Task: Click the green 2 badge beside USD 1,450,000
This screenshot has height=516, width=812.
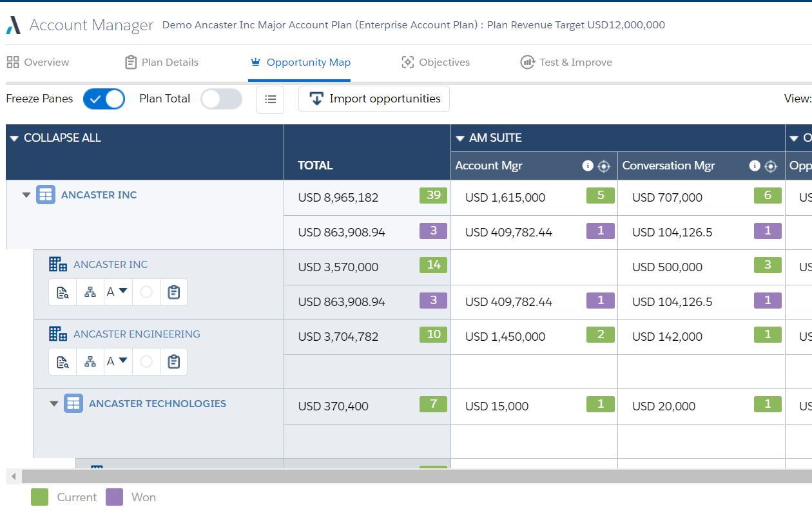Action: [x=601, y=334]
